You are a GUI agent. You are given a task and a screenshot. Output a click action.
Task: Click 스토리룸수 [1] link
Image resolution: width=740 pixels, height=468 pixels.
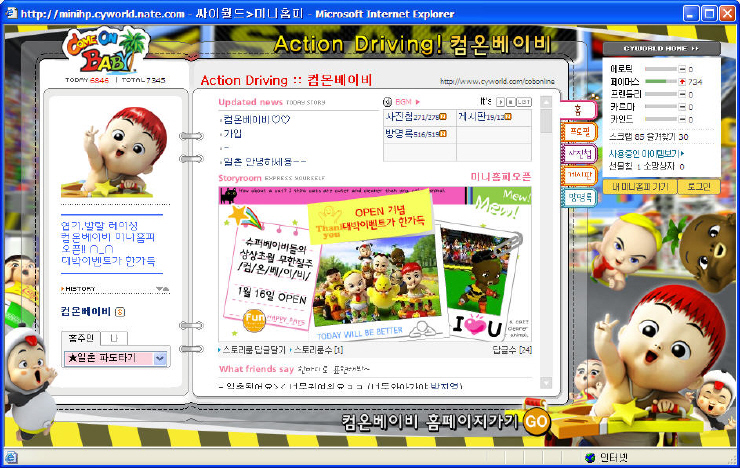click(318, 350)
